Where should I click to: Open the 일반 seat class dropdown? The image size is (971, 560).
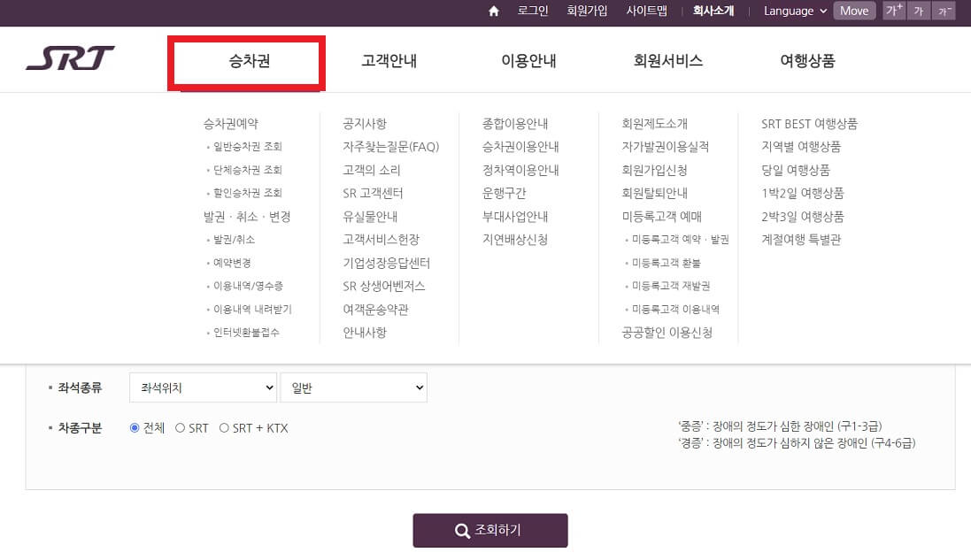coord(353,387)
